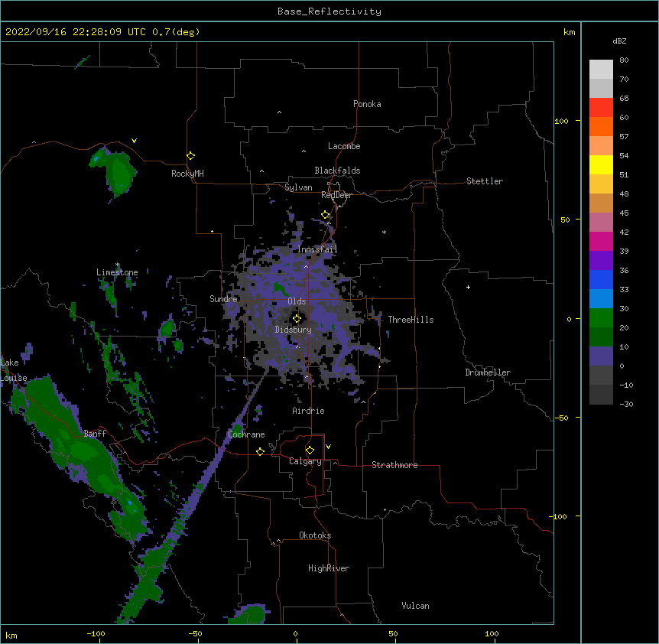Click the Ponoka city label
Image resolution: width=659 pixels, height=644 pixels.
[x=367, y=104]
